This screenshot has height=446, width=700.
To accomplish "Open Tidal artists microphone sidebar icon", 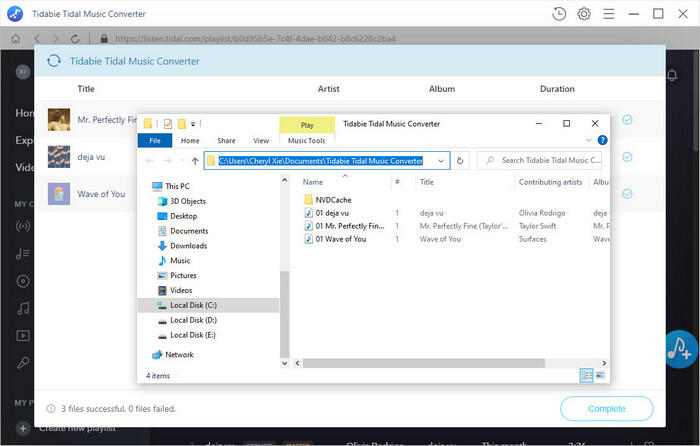I will [23, 363].
